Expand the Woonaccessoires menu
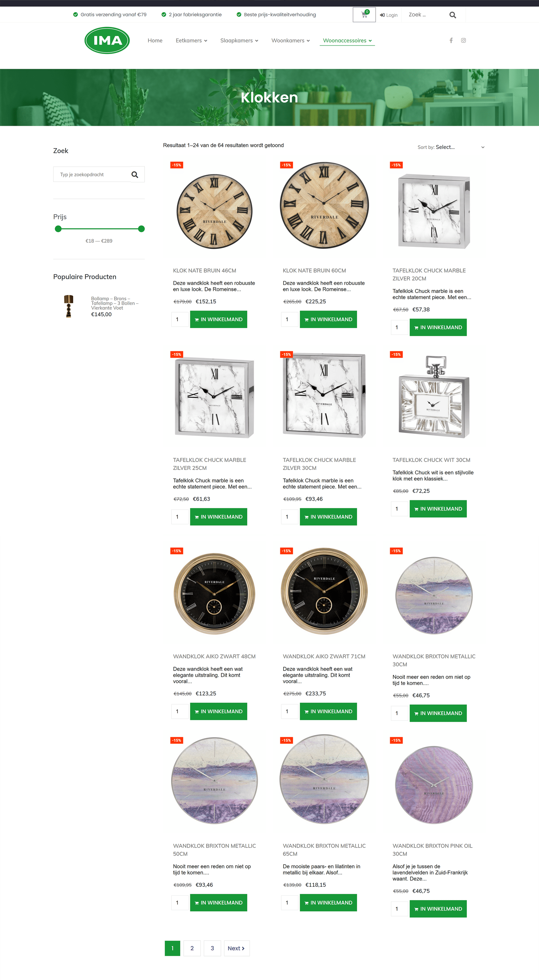This screenshot has height=980, width=539. click(x=347, y=41)
